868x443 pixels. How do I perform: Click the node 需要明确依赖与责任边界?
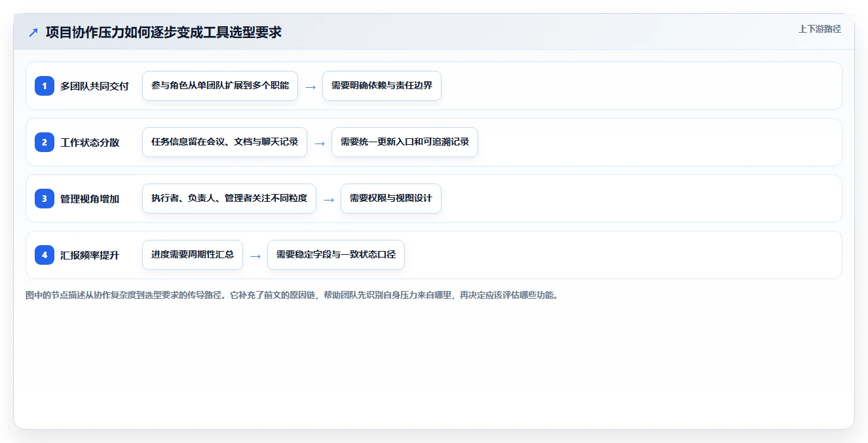point(382,86)
